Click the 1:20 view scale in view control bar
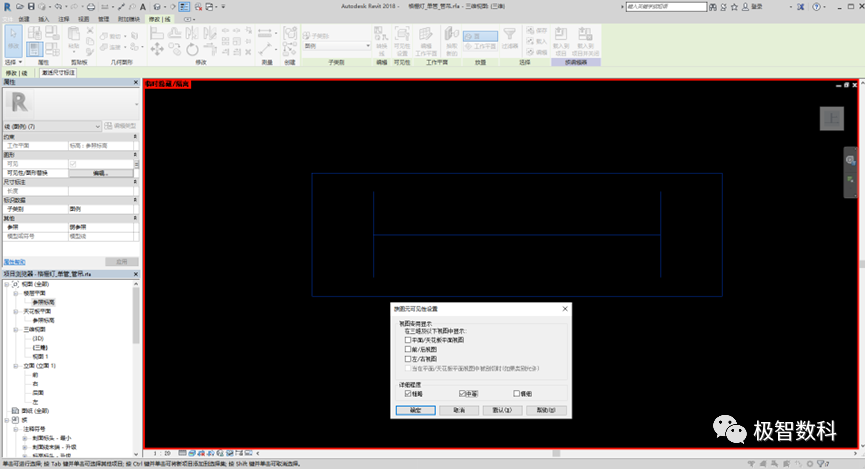 [162, 454]
